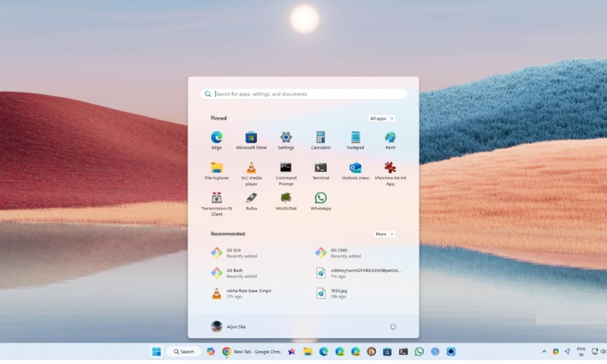This screenshot has width=607, height=364.
Task: Click the Arjun Sha account name
Action: (236, 327)
